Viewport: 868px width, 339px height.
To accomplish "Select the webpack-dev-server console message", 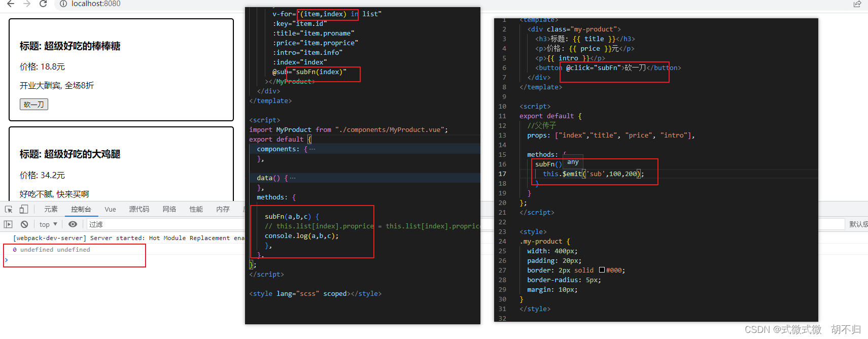I will pyautogui.click(x=129, y=238).
